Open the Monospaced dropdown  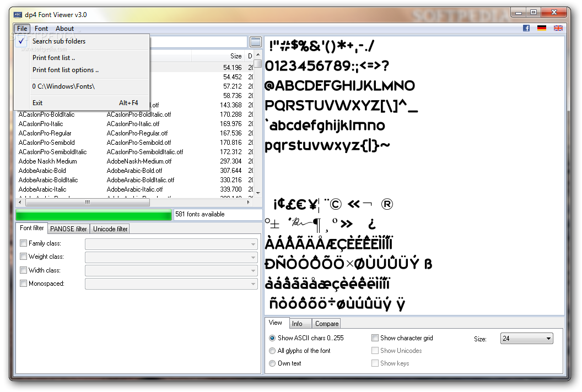[171, 284]
